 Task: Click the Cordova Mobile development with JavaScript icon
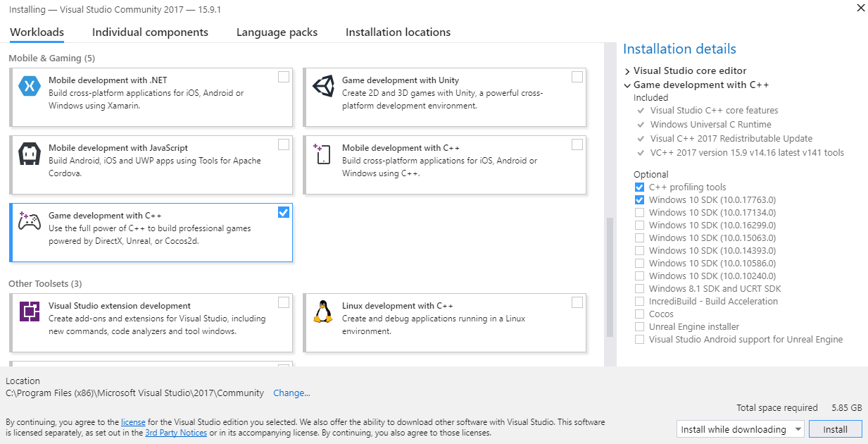coord(30,154)
